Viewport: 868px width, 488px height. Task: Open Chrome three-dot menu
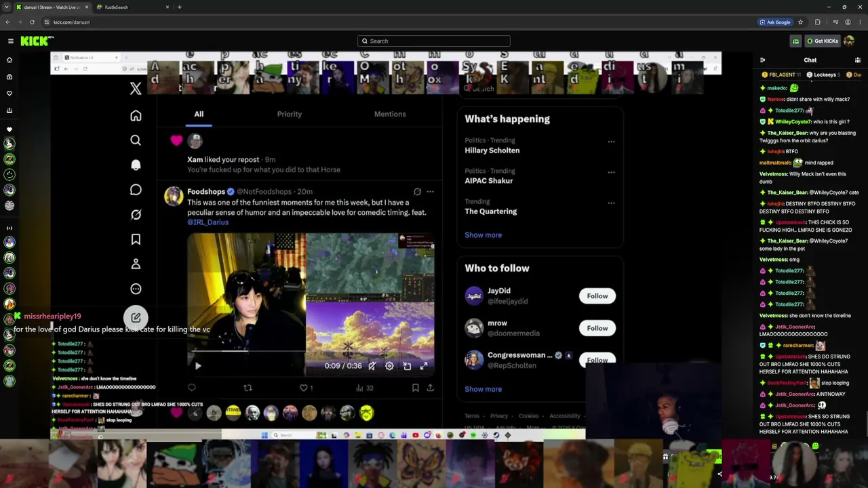[x=860, y=22]
